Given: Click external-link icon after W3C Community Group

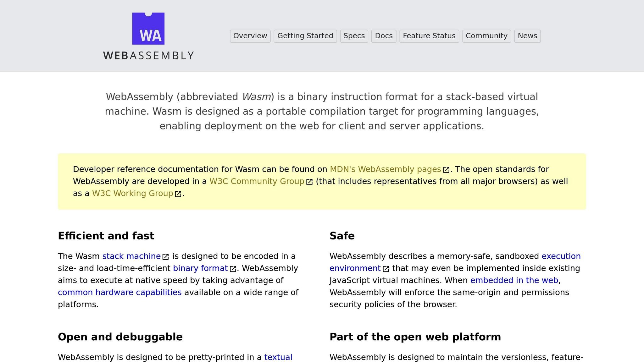Looking at the screenshot, I should pos(309,182).
